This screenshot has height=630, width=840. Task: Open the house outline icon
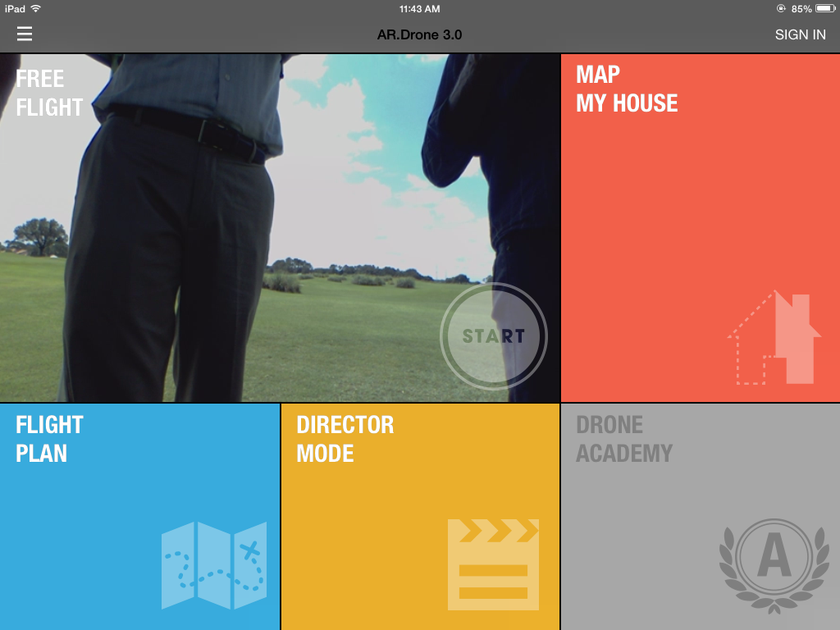pyautogui.click(x=774, y=337)
